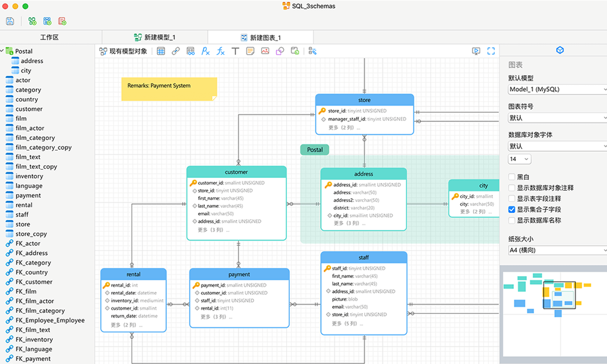
Task: Select FK_Employee_Employee in sidebar
Action: click(50, 321)
